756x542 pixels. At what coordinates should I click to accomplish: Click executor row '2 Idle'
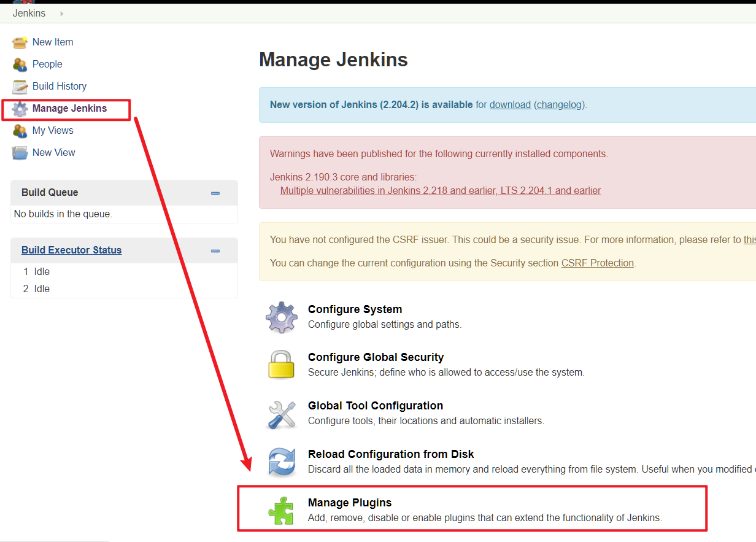tap(124, 288)
